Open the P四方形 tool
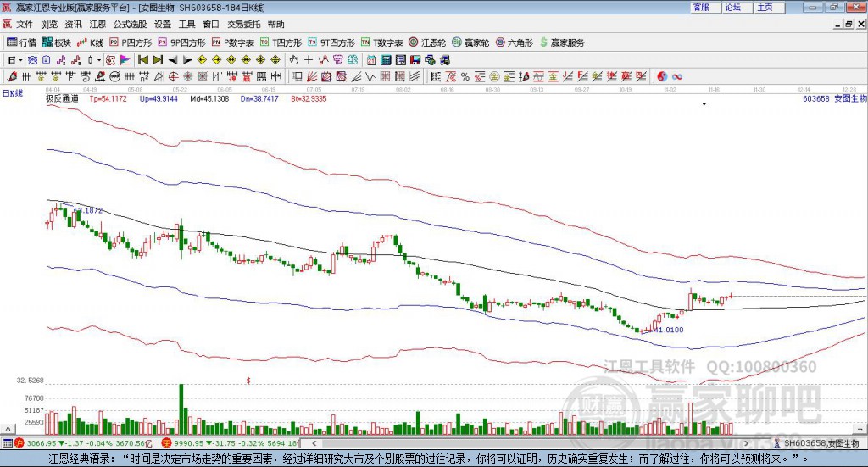Image resolution: width=868 pixels, height=467 pixels. tap(130, 42)
